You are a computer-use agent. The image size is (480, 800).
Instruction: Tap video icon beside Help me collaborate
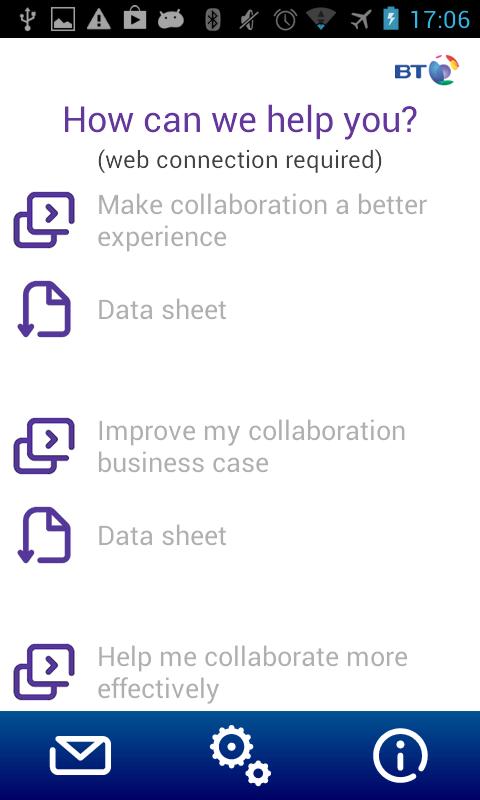coord(44,672)
